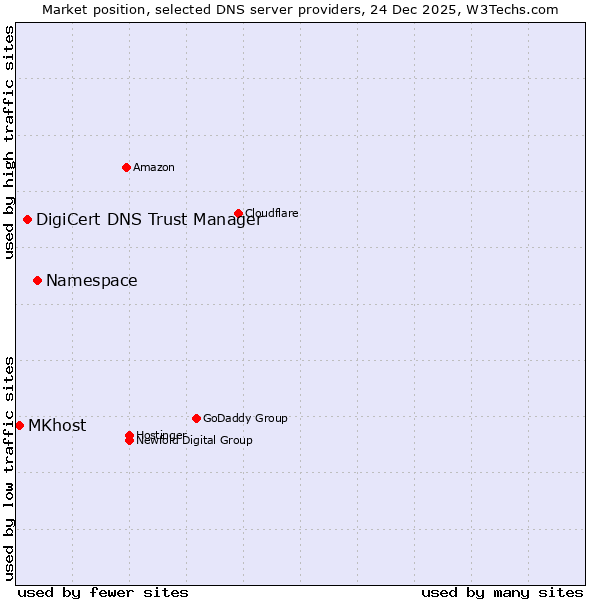The width and height of the screenshot is (600, 600).
Task: Select the DigiCert DNS Trust Manager marker
Action: click(28, 220)
